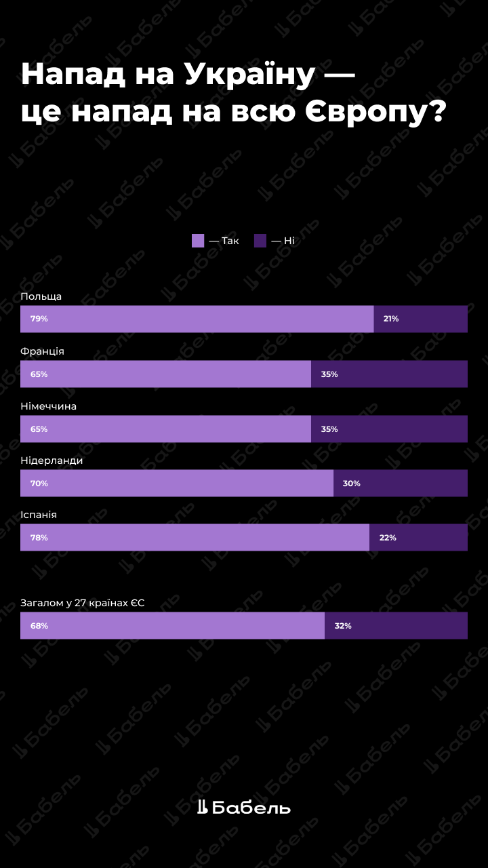Click the headline about the attack on Ukraine
Image resolution: width=488 pixels, height=868 pixels.
[x=233, y=93]
